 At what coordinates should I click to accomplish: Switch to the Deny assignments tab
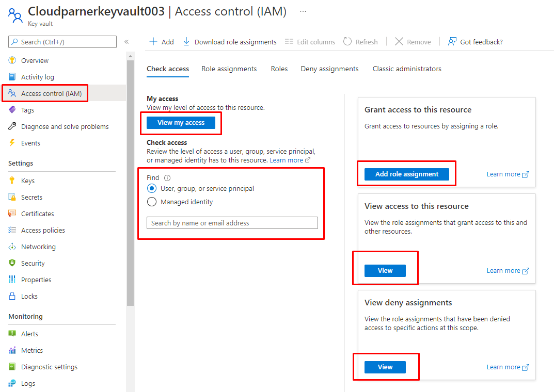click(x=329, y=69)
